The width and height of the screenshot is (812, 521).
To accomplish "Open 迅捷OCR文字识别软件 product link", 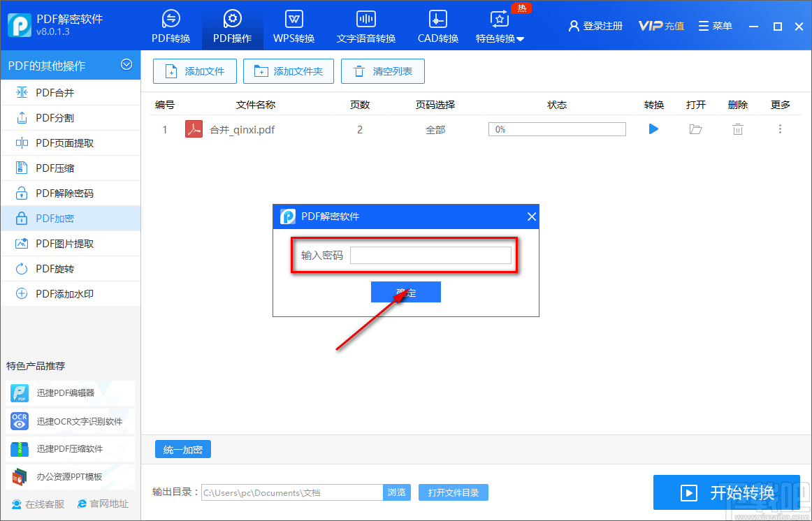I will (71, 422).
